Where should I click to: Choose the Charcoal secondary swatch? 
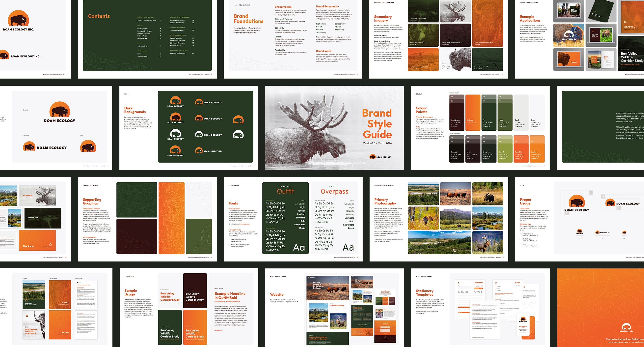(x=457, y=149)
